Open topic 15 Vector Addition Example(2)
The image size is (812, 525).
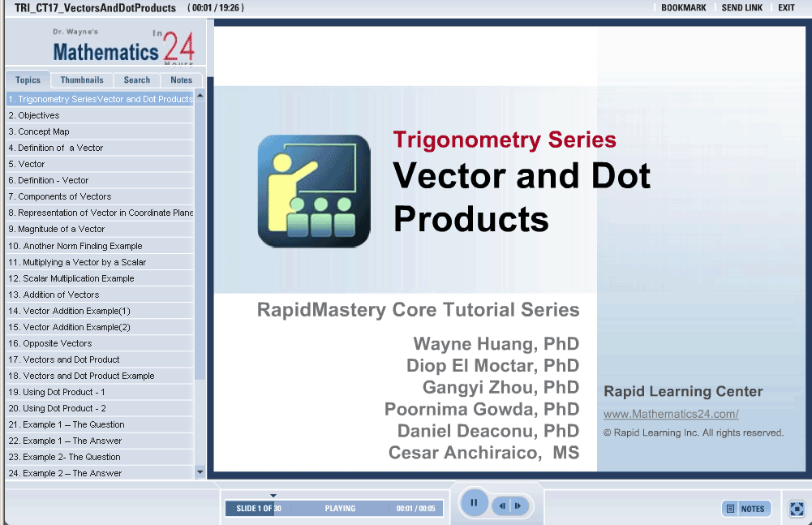click(x=100, y=327)
